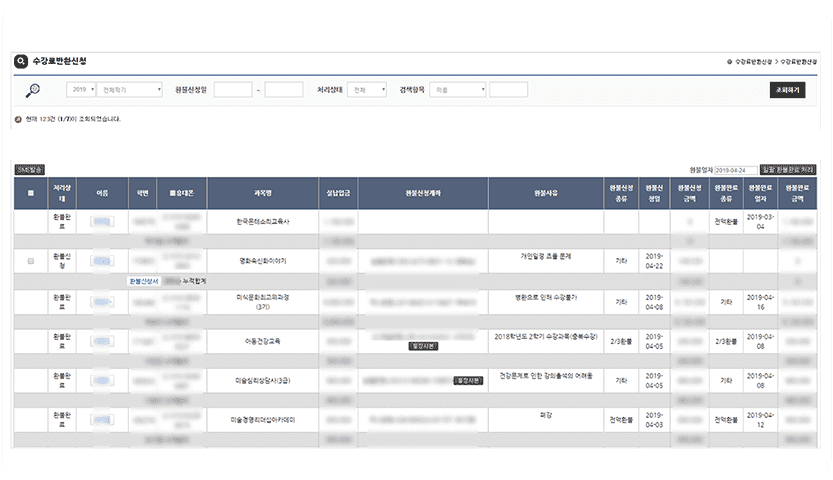Click the magnifying glass icon in the filter bar
The height and width of the screenshot is (480, 833).
click(x=33, y=90)
